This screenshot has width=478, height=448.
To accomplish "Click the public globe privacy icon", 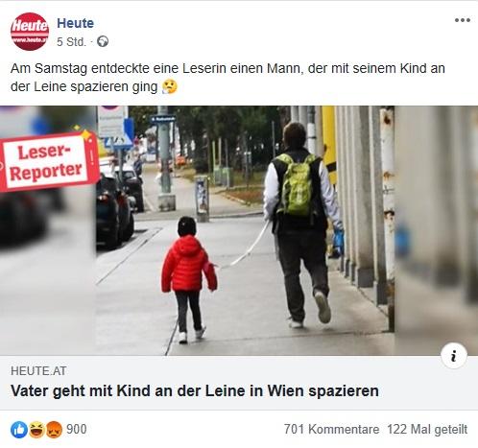I will [103, 41].
